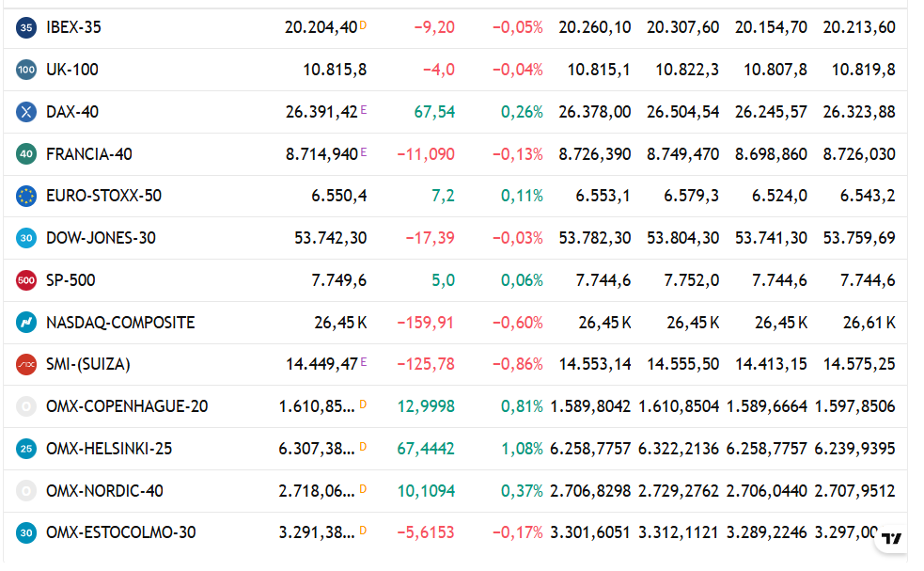Click the DAX-40 blue X icon
Screen dimensions: 924x571
click(26, 112)
